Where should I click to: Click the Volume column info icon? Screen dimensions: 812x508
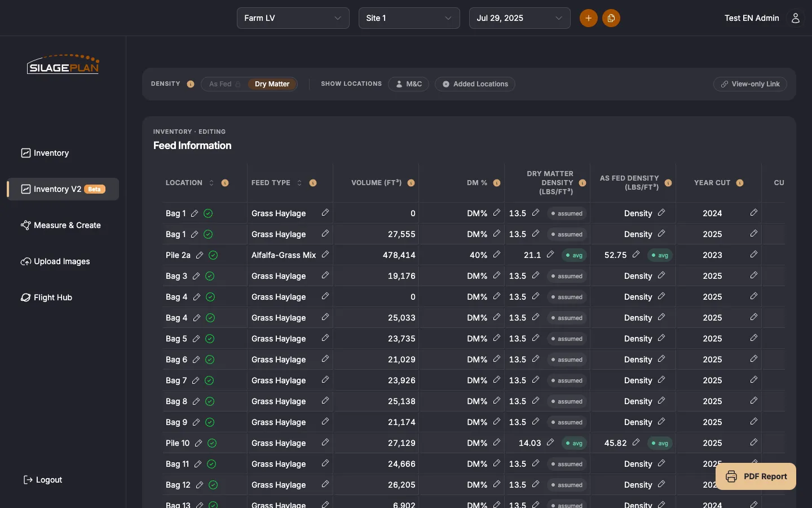tap(411, 183)
